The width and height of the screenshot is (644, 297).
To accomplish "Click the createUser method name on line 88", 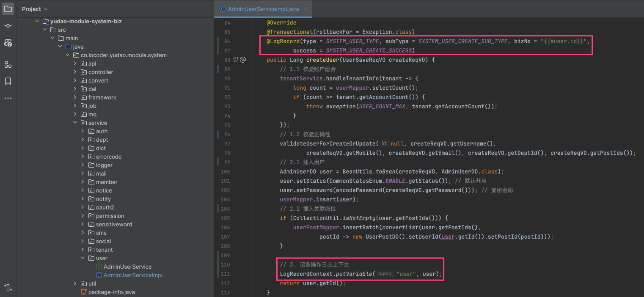I will (x=322, y=60).
